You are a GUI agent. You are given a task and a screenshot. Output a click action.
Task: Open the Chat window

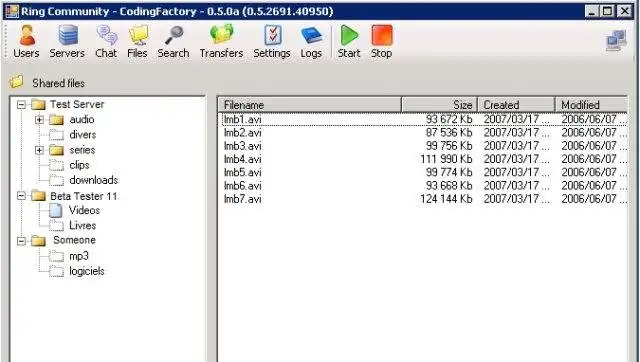tap(106, 42)
